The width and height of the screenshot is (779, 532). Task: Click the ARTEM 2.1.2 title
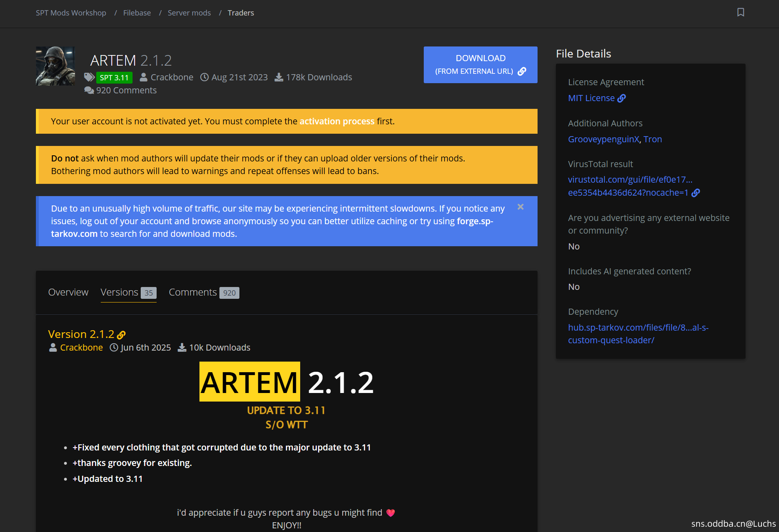tap(131, 60)
